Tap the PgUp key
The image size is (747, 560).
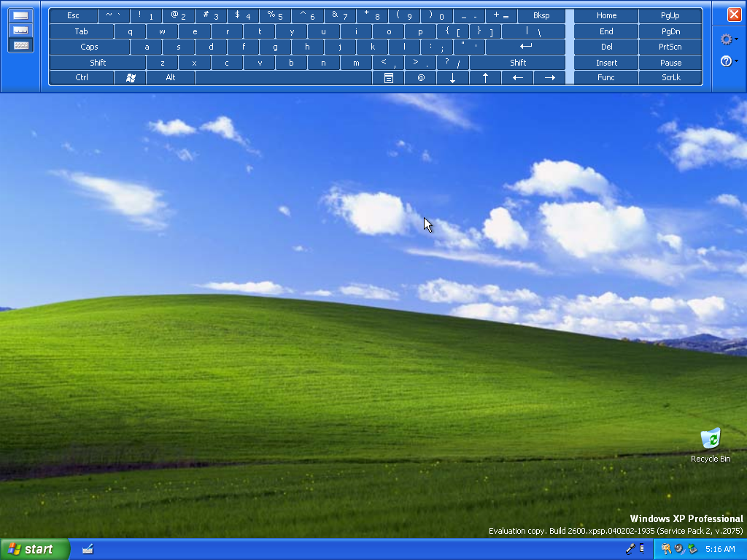coord(671,16)
